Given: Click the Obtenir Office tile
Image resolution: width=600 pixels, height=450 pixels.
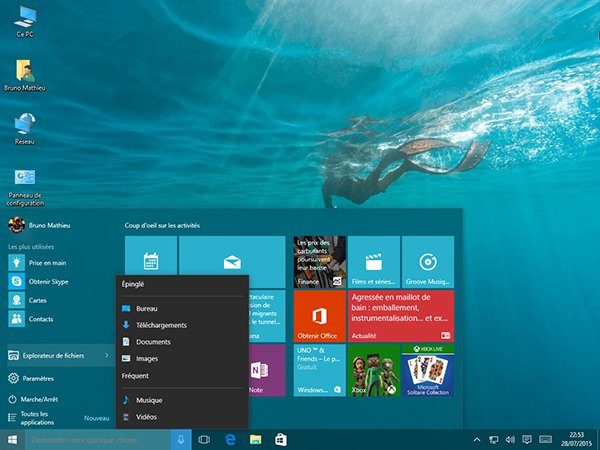Looking at the screenshot, I should (320, 316).
